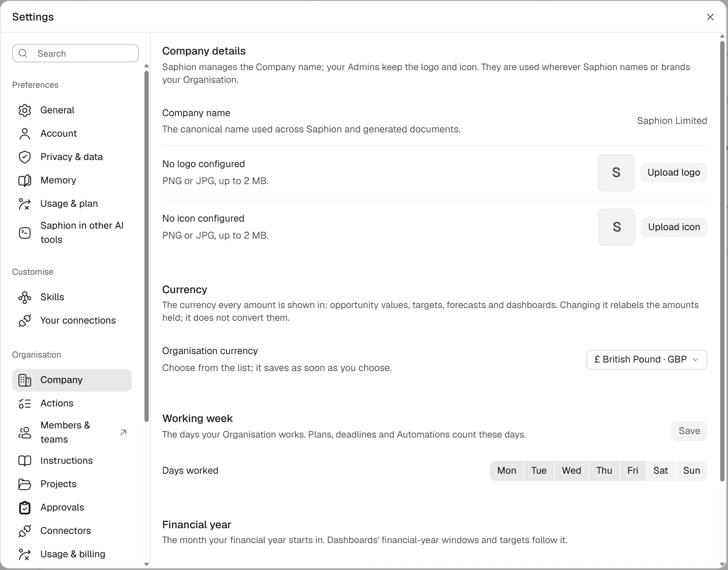Viewport: 728px width, 570px height.
Task: Go to Privacy & data settings
Action: pos(72,157)
